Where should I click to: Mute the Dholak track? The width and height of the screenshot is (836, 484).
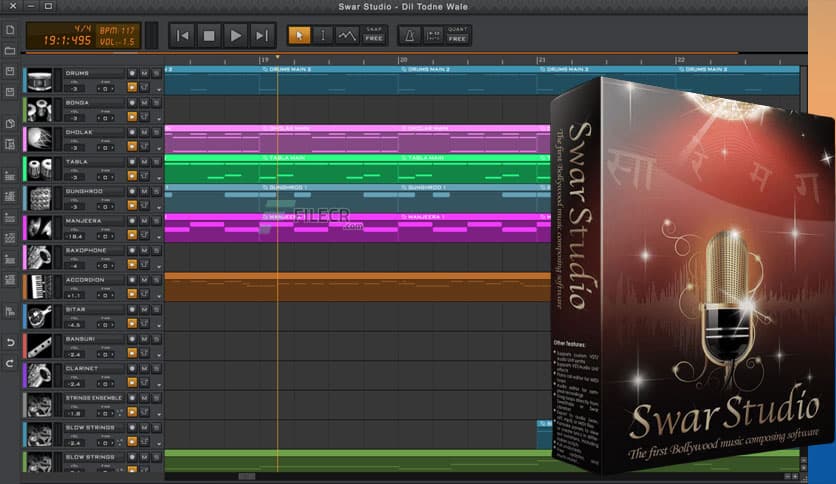[144, 132]
